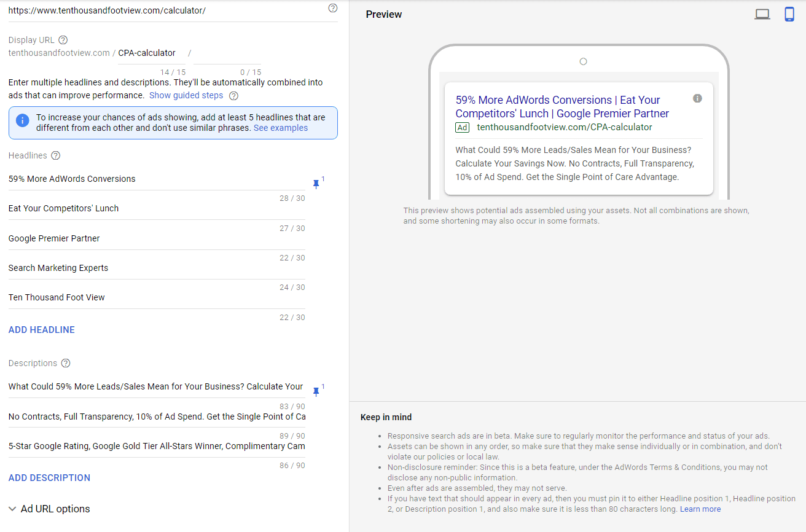806x532 pixels.
Task: Click the empty second display path field
Action: pyautogui.click(x=227, y=54)
